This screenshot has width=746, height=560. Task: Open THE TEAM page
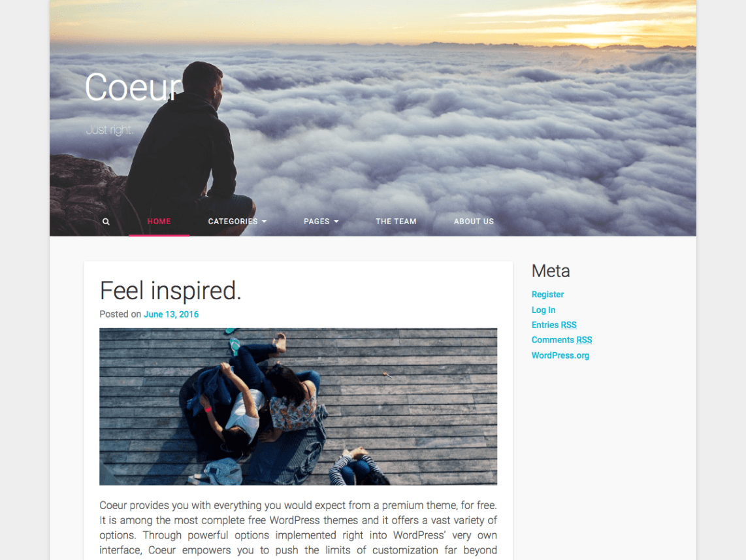[396, 222]
